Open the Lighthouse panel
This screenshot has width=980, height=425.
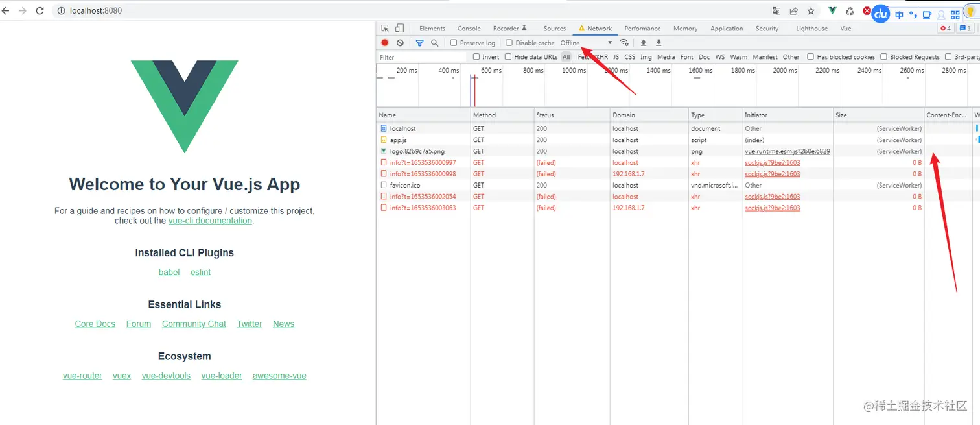(811, 28)
